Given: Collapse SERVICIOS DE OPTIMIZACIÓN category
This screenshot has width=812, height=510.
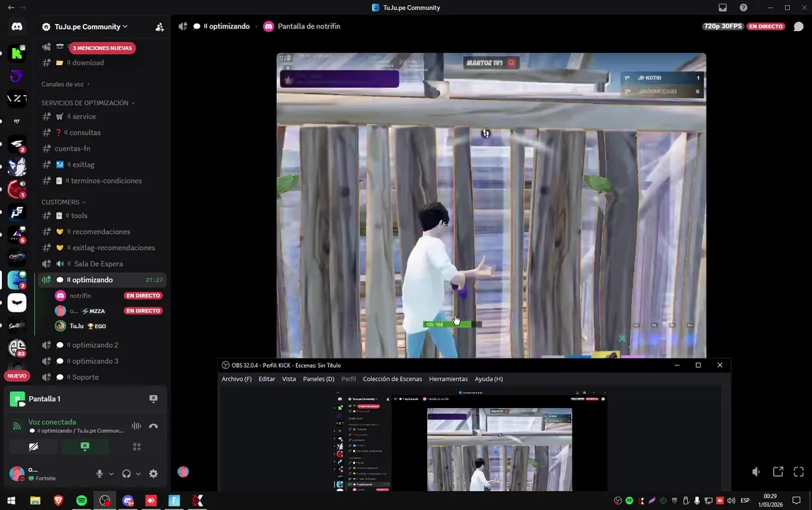Looking at the screenshot, I should point(88,103).
